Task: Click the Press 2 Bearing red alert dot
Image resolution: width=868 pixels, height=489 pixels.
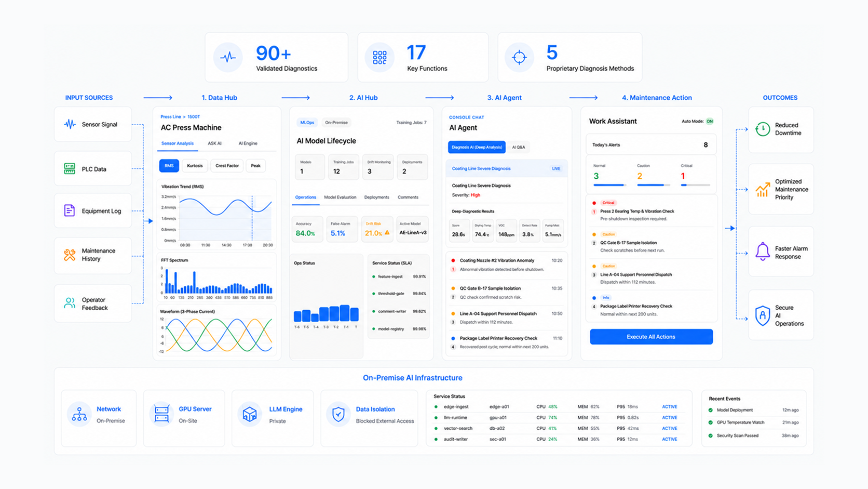Action: pyautogui.click(x=594, y=203)
